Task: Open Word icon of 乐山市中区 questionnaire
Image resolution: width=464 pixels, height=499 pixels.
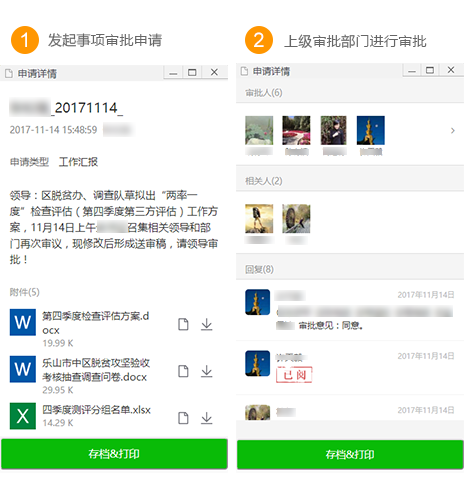Action: pos(23,369)
